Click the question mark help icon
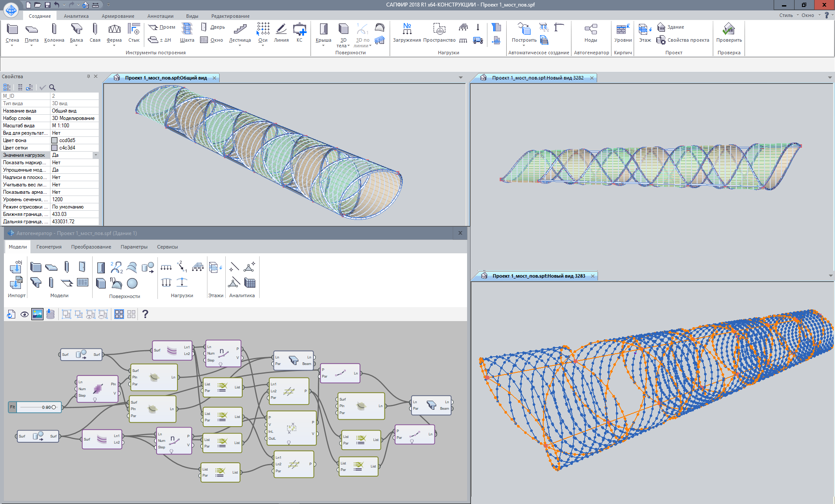The image size is (835, 504). tap(145, 314)
